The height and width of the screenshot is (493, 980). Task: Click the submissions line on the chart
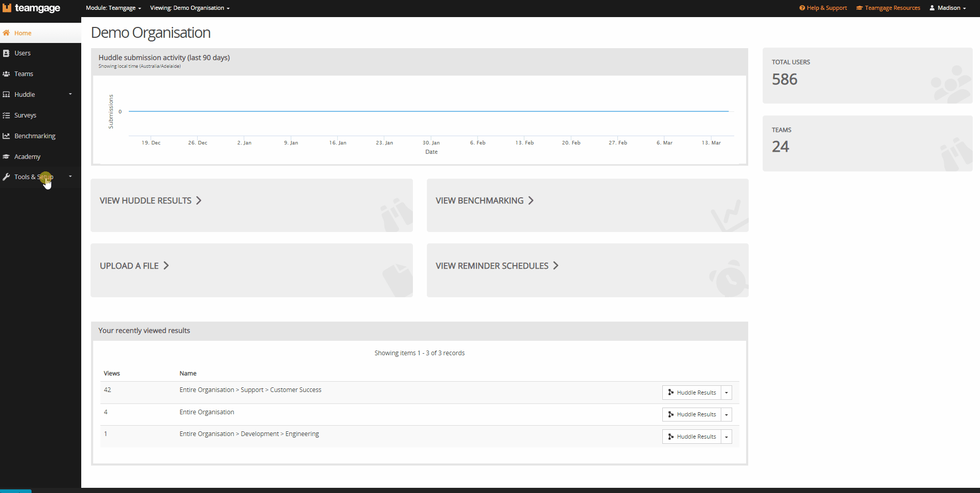coord(428,111)
